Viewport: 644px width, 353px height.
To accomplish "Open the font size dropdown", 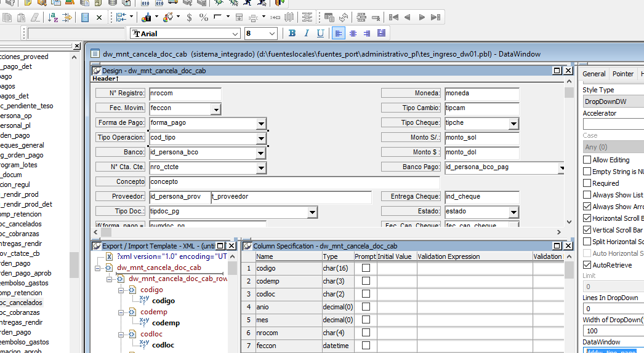I will click(272, 34).
